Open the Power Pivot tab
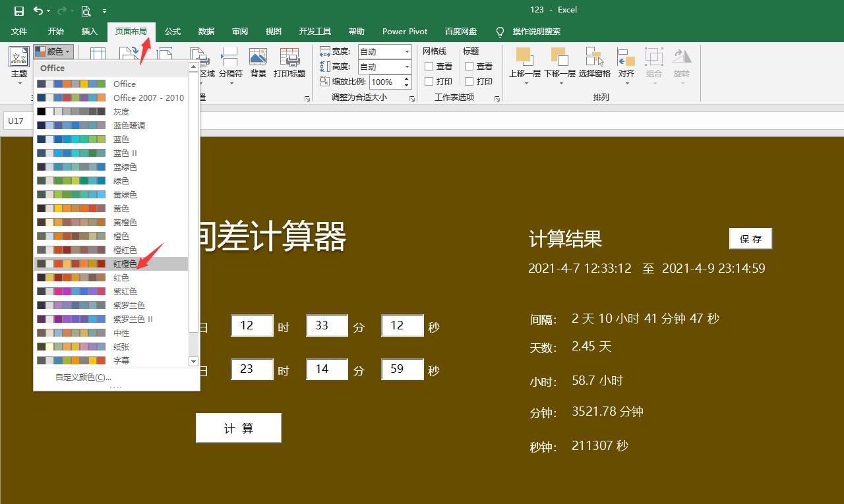 (x=404, y=31)
